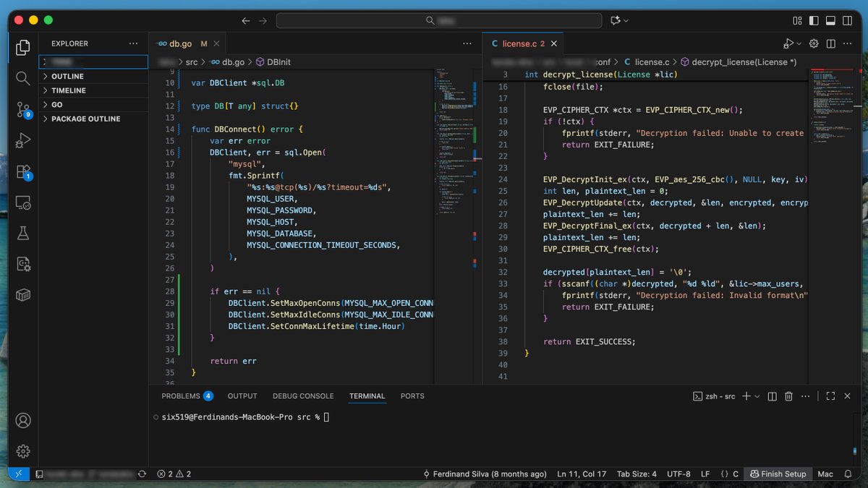868x488 pixels.
Task: Click the Run or Debug button for license.c
Action: 788,43
